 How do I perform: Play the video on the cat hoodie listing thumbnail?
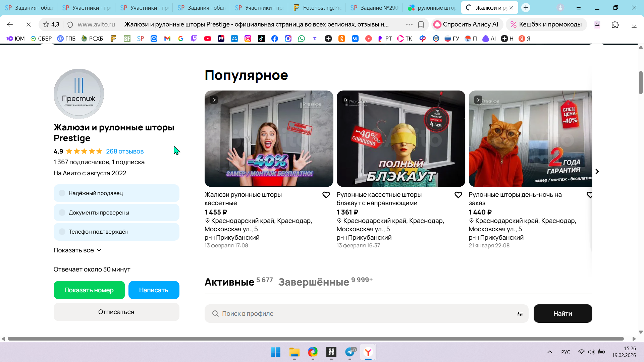point(478,100)
